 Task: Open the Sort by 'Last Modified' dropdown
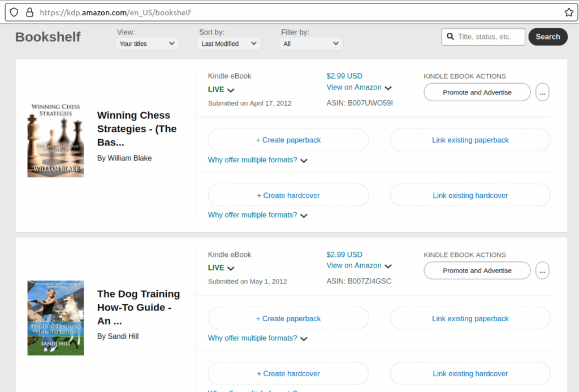[229, 44]
